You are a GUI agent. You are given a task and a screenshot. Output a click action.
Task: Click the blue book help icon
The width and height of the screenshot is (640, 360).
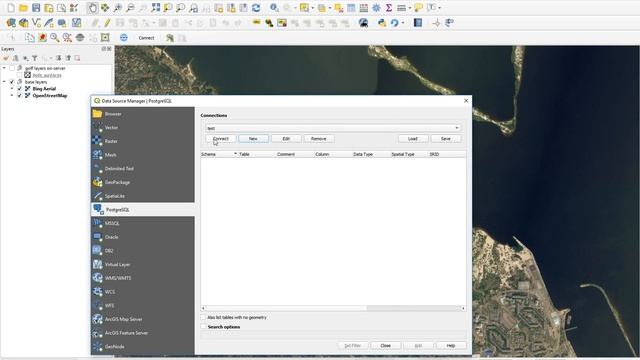[418, 23]
